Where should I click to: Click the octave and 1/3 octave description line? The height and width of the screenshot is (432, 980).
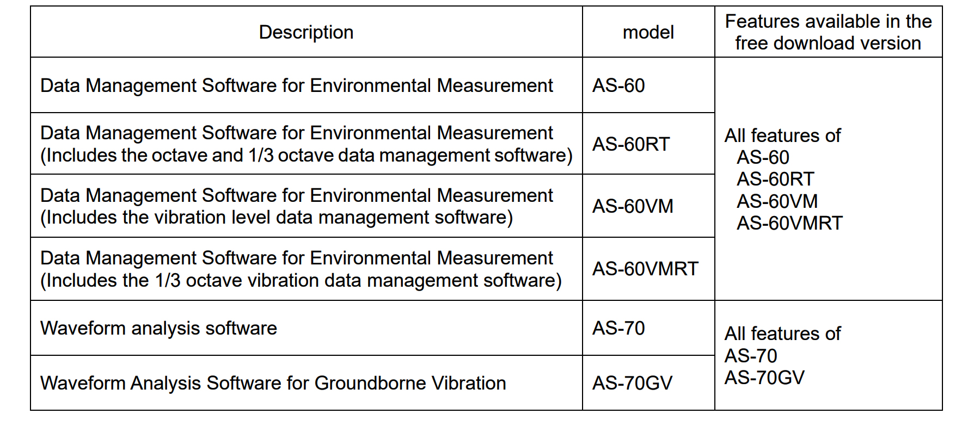pyautogui.click(x=307, y=156)
